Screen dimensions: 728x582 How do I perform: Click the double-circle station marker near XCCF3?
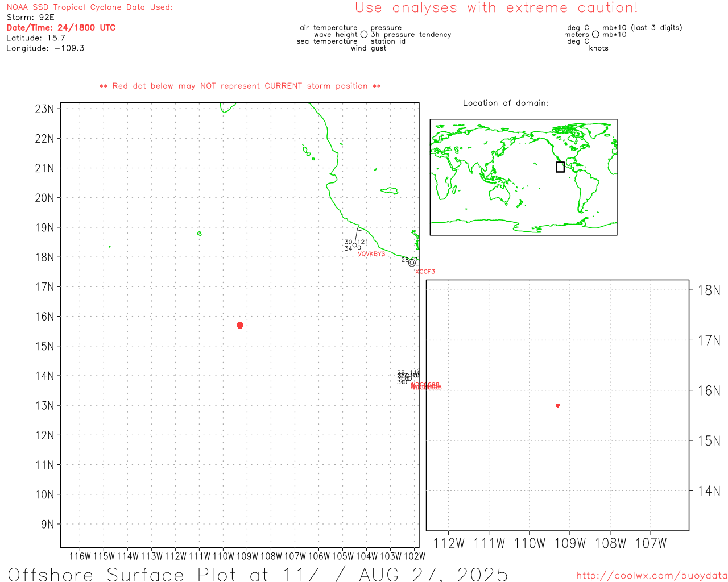(412, 263)
